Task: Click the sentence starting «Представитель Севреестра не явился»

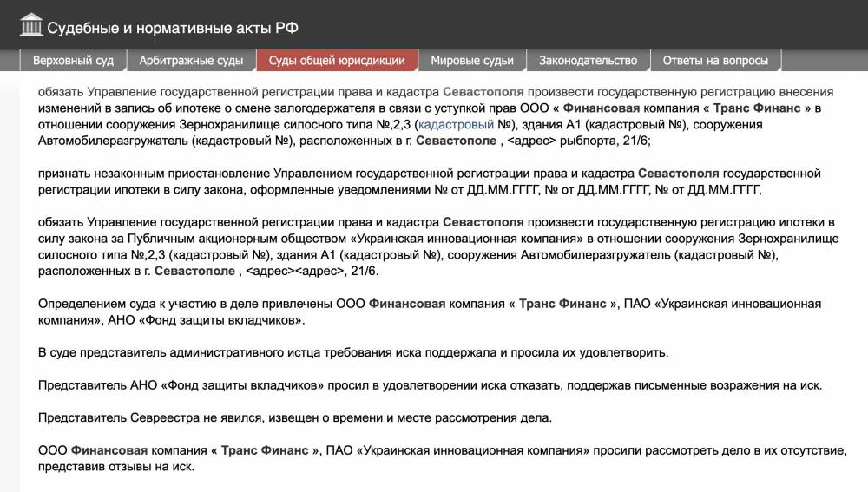Action: tap(294, 417)
